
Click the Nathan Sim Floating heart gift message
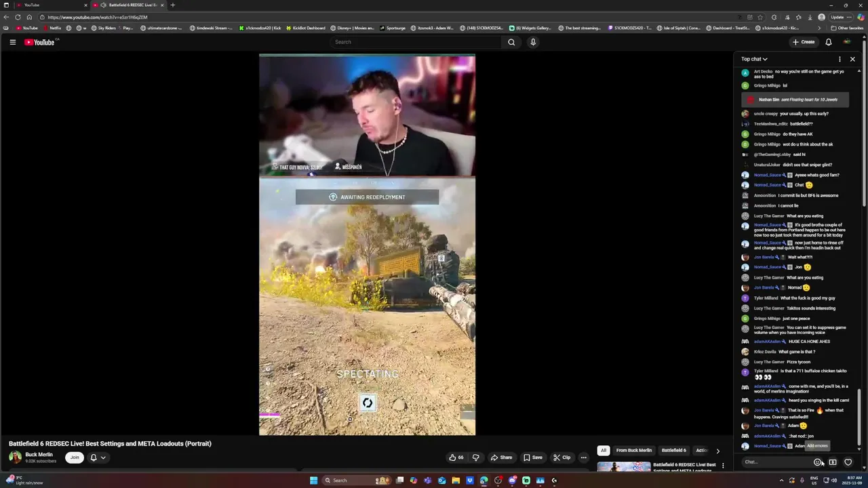click(795, 100)
